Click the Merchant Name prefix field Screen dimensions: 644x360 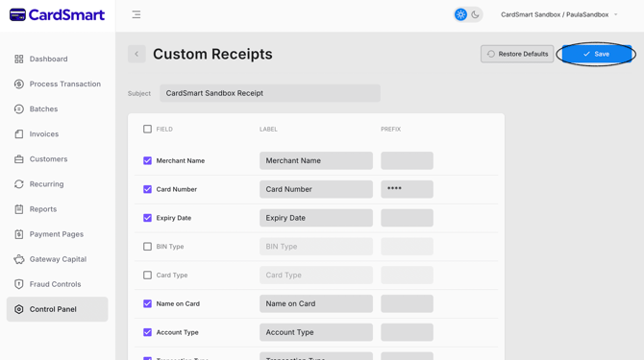(407, 160)
